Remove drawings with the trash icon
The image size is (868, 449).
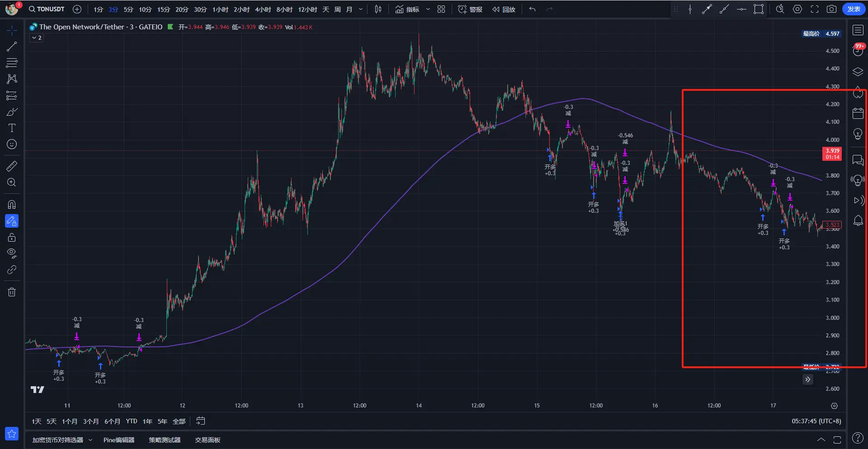pyautogui.click(x=12, y=292)
